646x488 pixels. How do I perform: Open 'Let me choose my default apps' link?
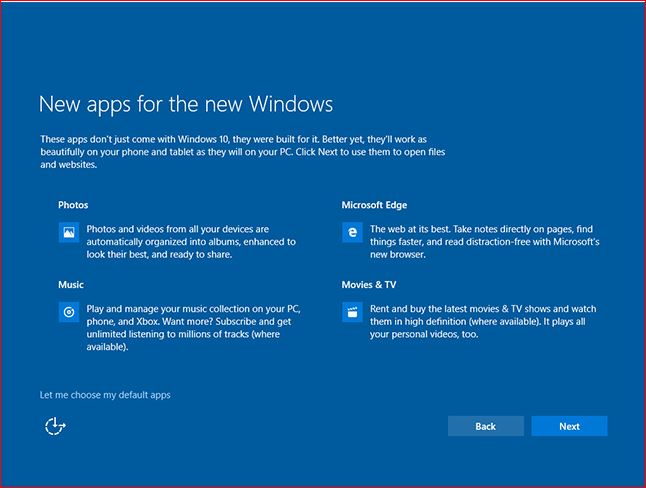(x=105, y=395)
